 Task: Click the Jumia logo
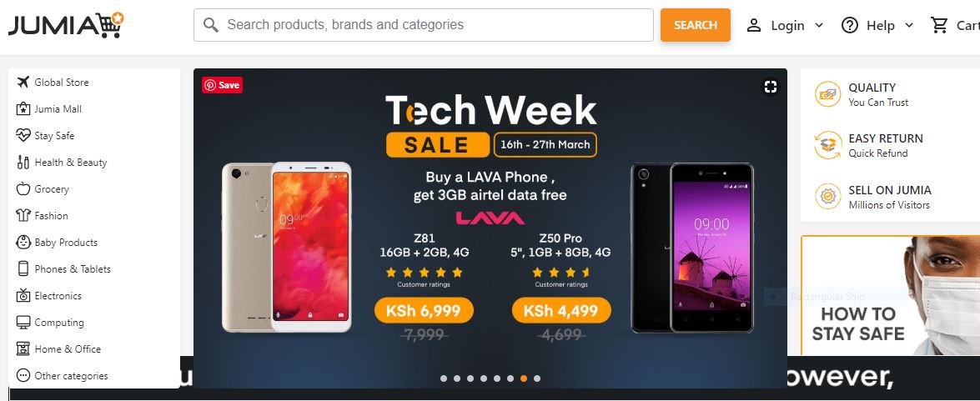(x=66, y=25)
